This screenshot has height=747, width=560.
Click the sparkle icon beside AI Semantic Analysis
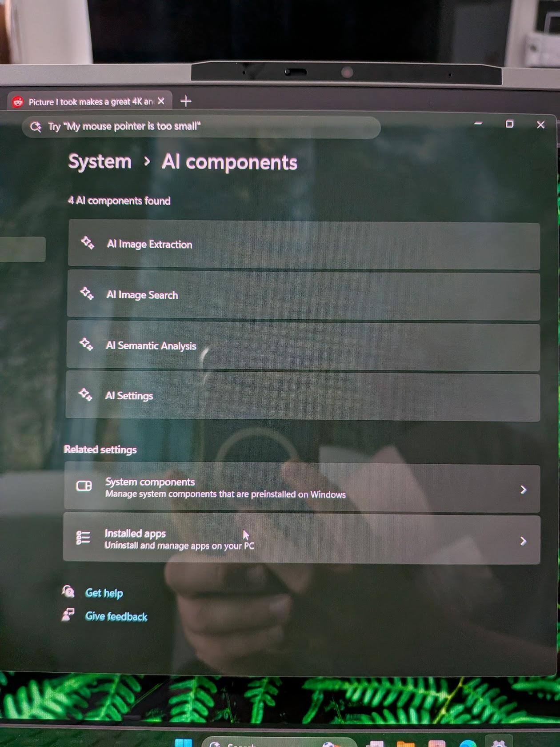click(x=86, y=344)
